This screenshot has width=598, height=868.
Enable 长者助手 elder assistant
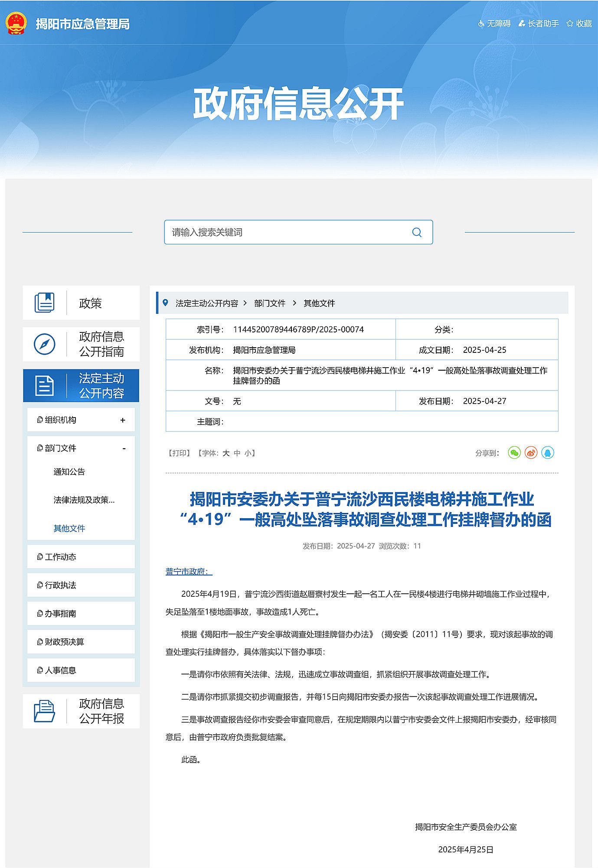click(539, 23)
